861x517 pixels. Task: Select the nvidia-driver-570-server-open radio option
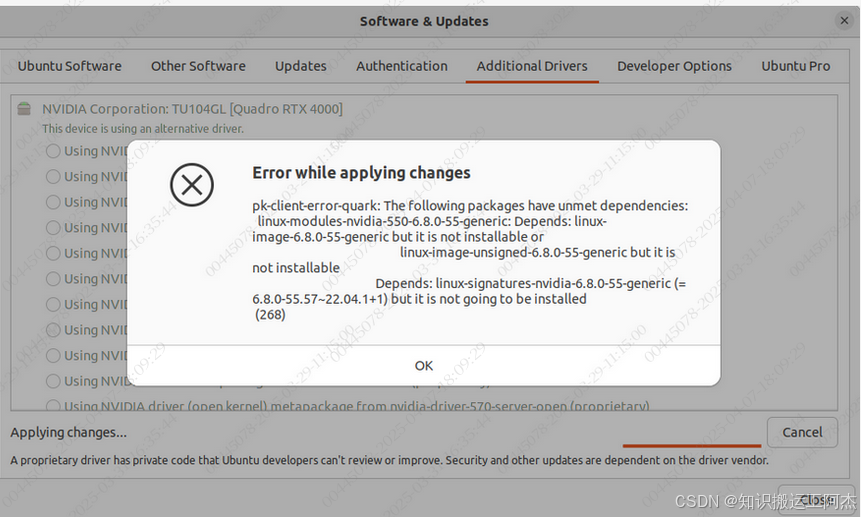pos(53,407)
